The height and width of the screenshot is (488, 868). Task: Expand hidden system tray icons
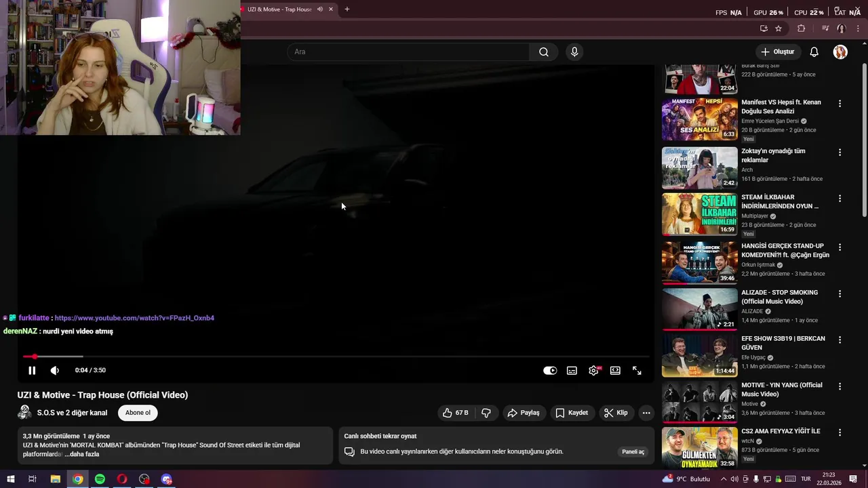[x=723, y=479]
